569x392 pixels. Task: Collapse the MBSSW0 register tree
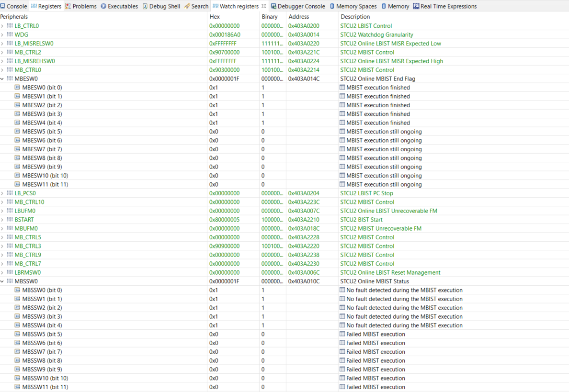(x=3, y=281)
